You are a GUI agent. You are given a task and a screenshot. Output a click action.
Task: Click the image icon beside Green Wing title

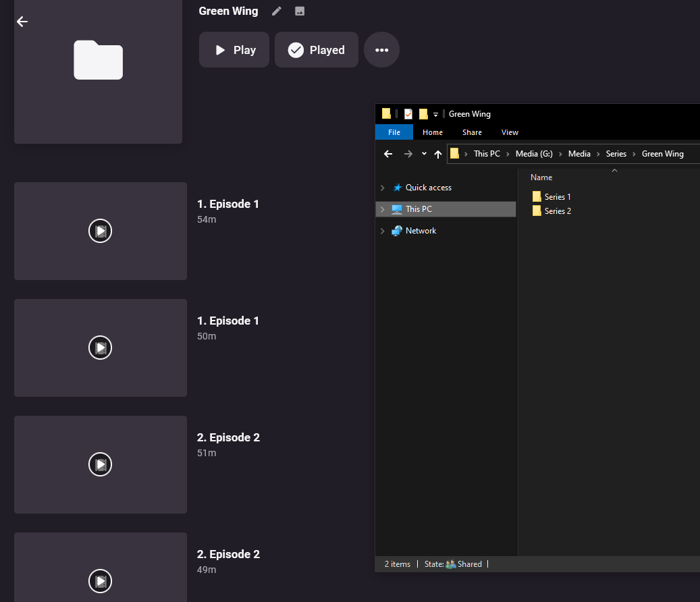(x=300, y=11)
